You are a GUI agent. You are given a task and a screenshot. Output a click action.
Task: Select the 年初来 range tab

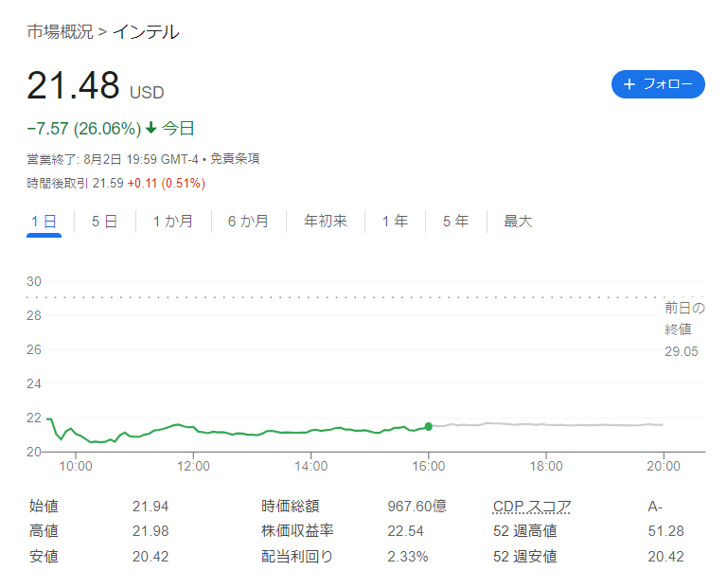coord(326,222)
